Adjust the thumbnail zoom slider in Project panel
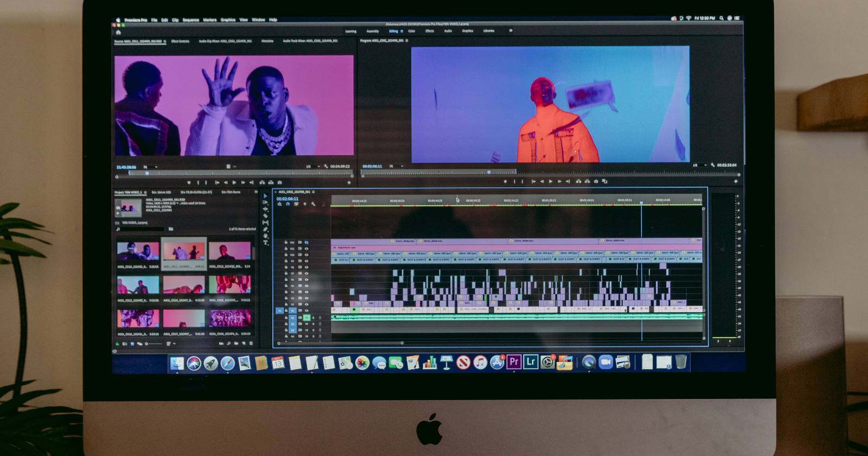Image resolution: width=868 pixels, height=456 pixels. click(x=154, y=344)
